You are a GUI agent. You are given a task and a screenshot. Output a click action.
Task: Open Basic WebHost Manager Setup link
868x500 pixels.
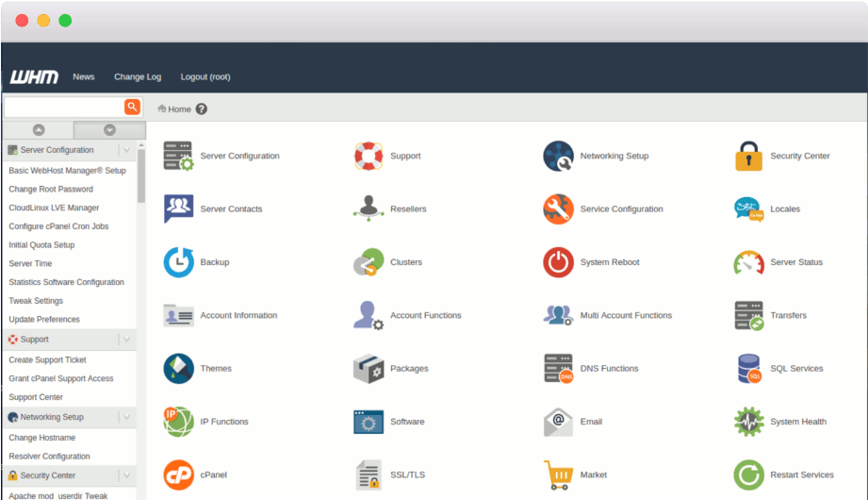click(x=68, y=171)
